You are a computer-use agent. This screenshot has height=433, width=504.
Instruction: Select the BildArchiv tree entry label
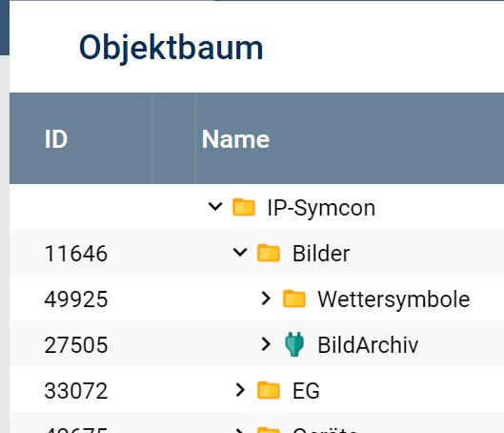[368, 345]
